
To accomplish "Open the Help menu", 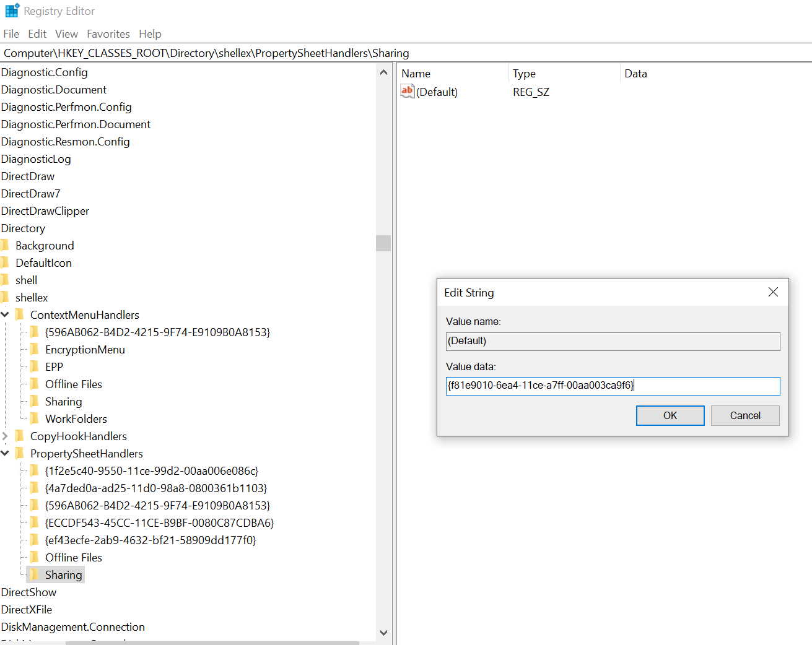I will [150, 34].
